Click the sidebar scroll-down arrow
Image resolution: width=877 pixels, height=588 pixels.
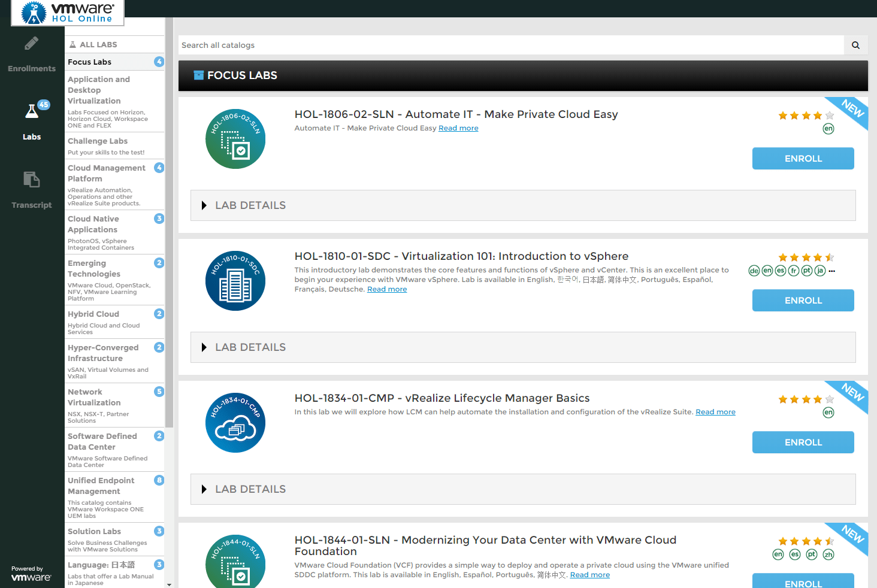click(170, 584)
